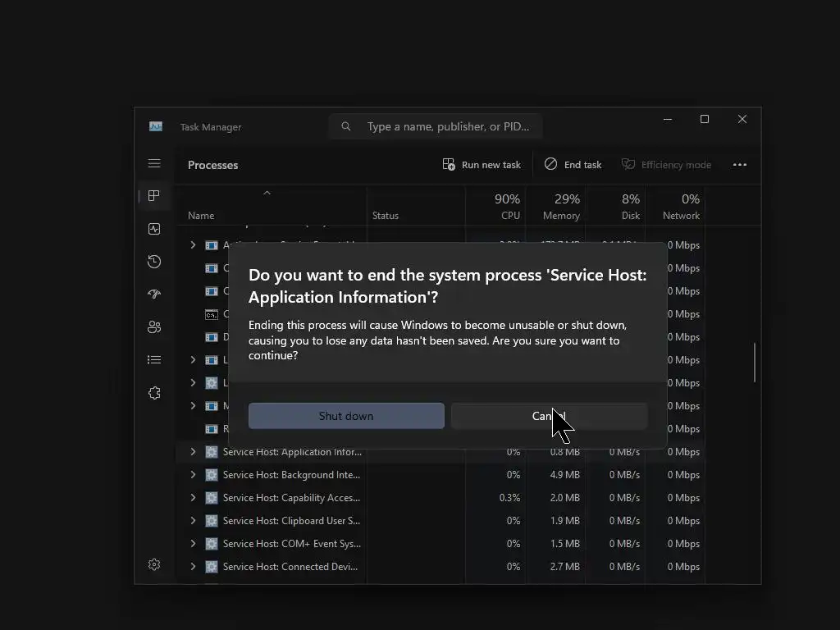Image resolution: width=840 pixels, height=630 pixels.
Task: Select Service Host: Connected Devi... process
Action: point(290,567)
